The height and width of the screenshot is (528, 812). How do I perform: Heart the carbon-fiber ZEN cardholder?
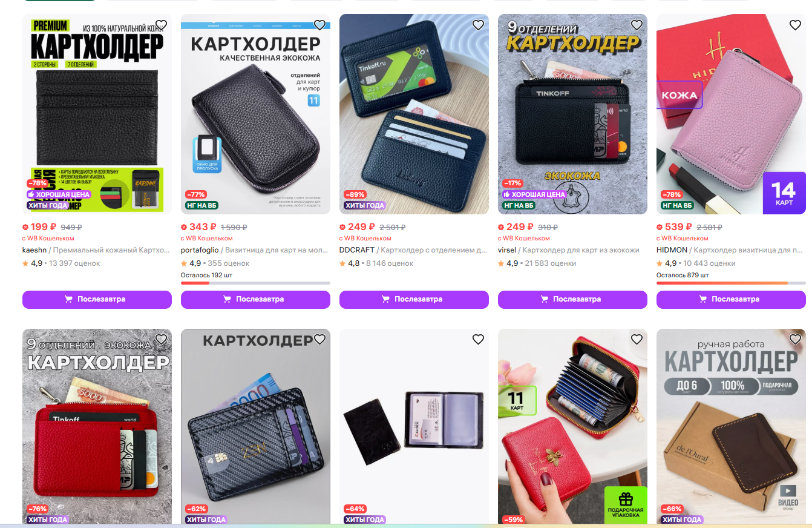[319, 340]
